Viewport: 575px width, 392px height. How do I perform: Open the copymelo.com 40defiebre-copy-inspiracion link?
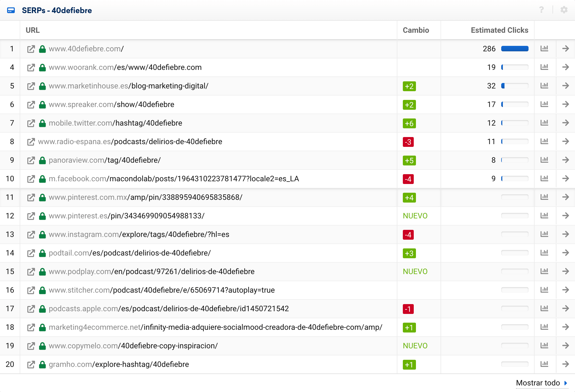pos(133,346)
